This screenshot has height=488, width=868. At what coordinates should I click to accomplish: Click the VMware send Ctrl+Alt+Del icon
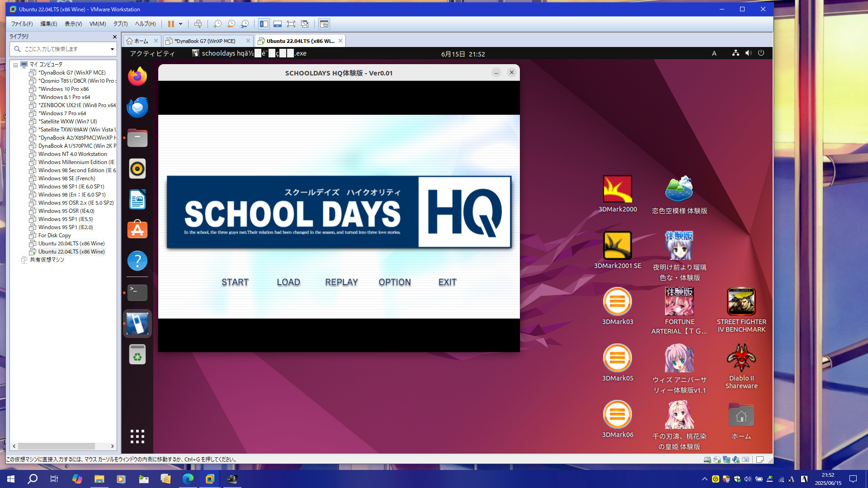[x=198, y=24]
